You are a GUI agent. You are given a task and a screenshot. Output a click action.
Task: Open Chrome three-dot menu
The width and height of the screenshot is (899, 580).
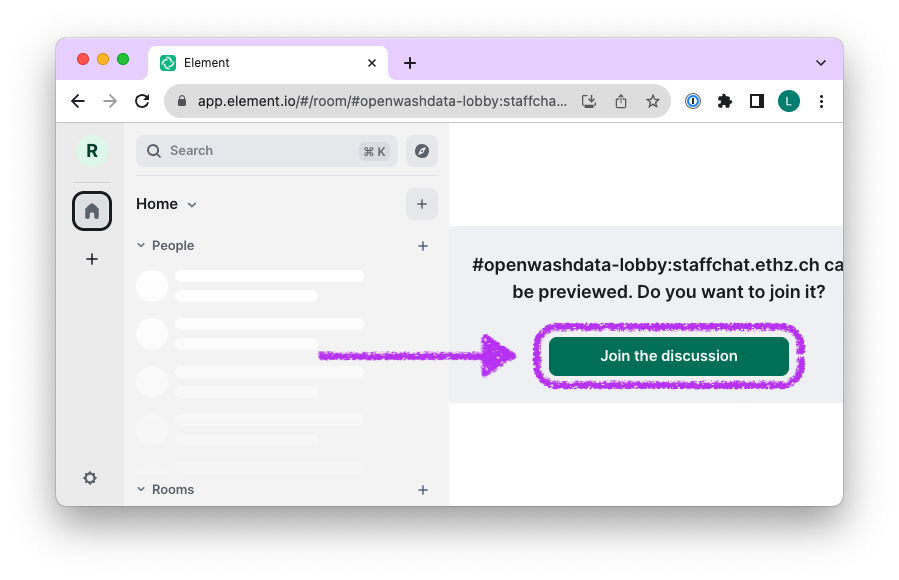pyautogui.click(x=822, y=101)
